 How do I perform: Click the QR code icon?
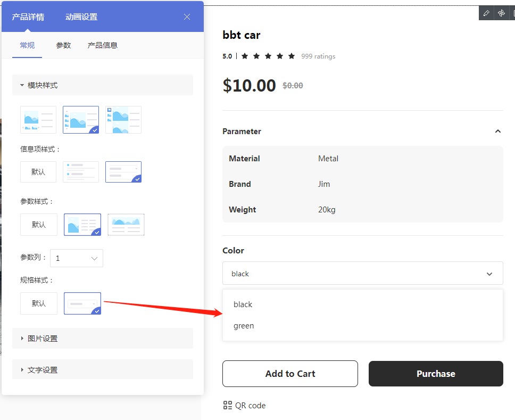coord(228,406)
